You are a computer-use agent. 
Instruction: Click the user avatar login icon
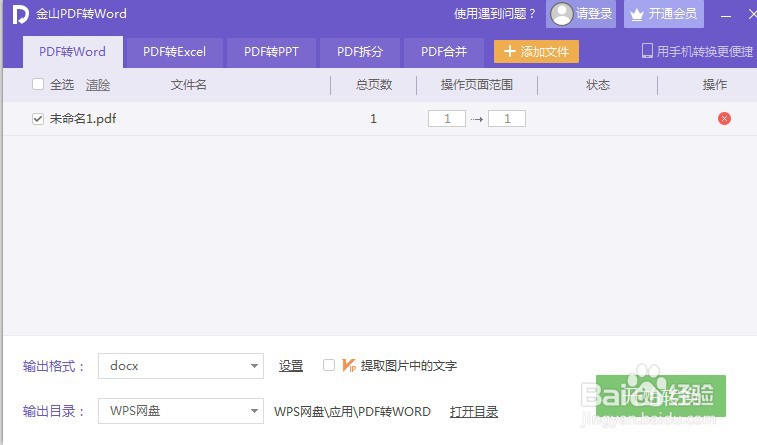click(561, 14)
